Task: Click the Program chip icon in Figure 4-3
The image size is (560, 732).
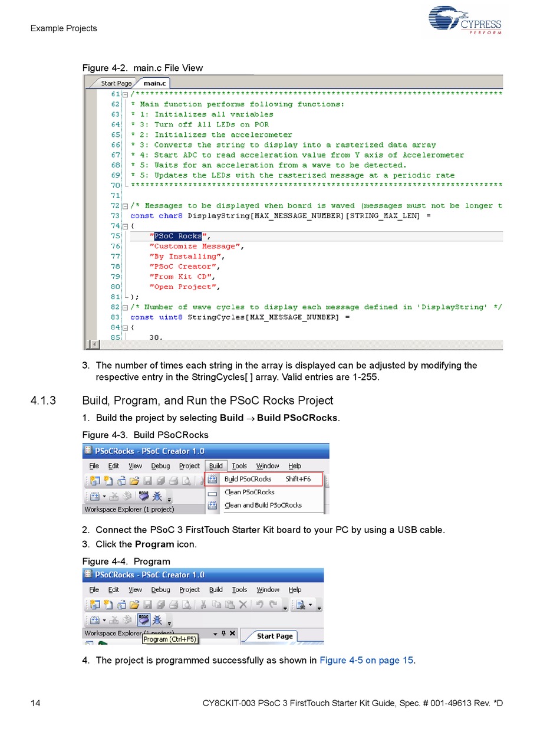Action: coord(143,496)
